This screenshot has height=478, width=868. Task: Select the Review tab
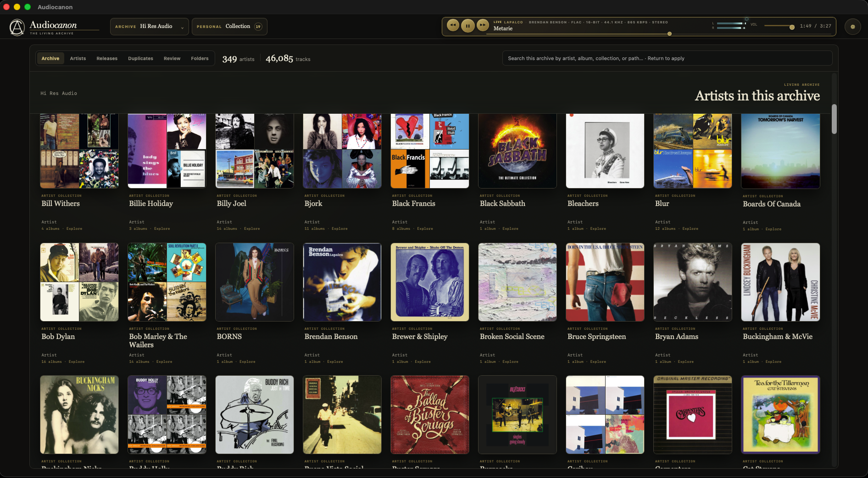[172, 58]
